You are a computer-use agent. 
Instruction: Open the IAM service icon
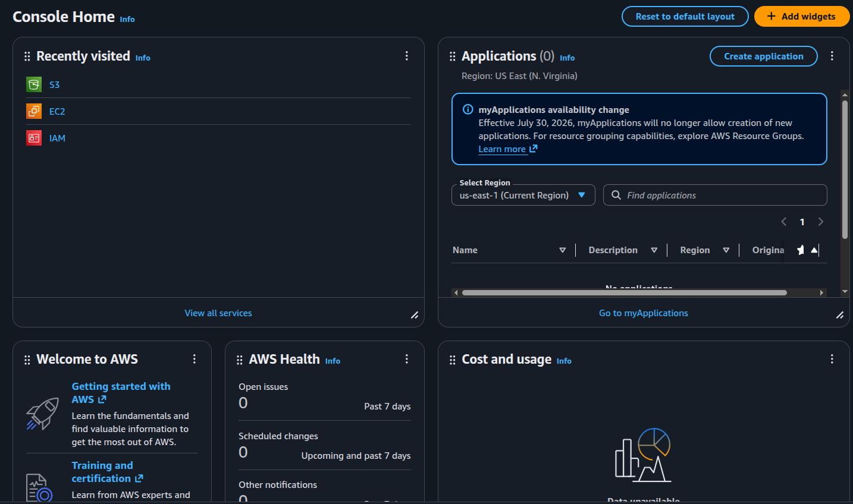(x=34, y=138)
